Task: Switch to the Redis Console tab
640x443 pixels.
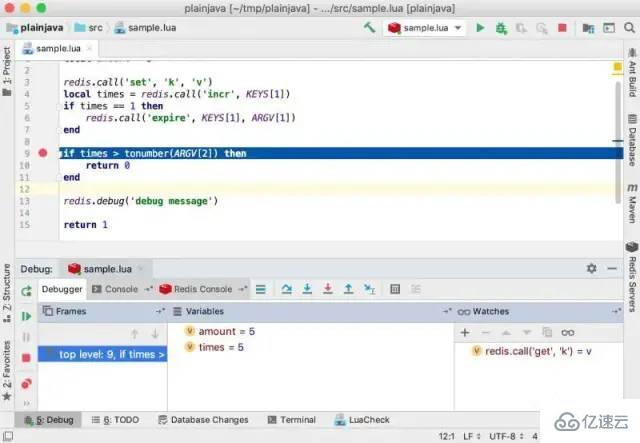Action: [196, 289]
